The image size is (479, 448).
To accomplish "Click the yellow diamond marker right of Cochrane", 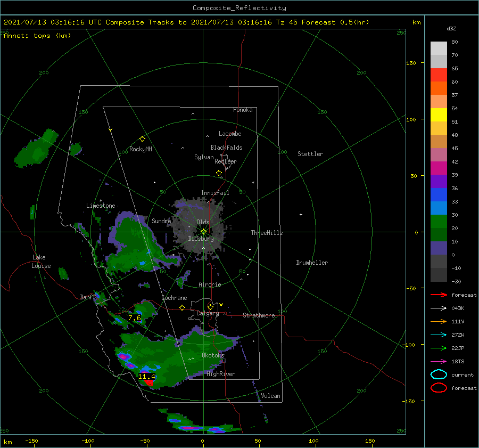I will pos(182,307).
